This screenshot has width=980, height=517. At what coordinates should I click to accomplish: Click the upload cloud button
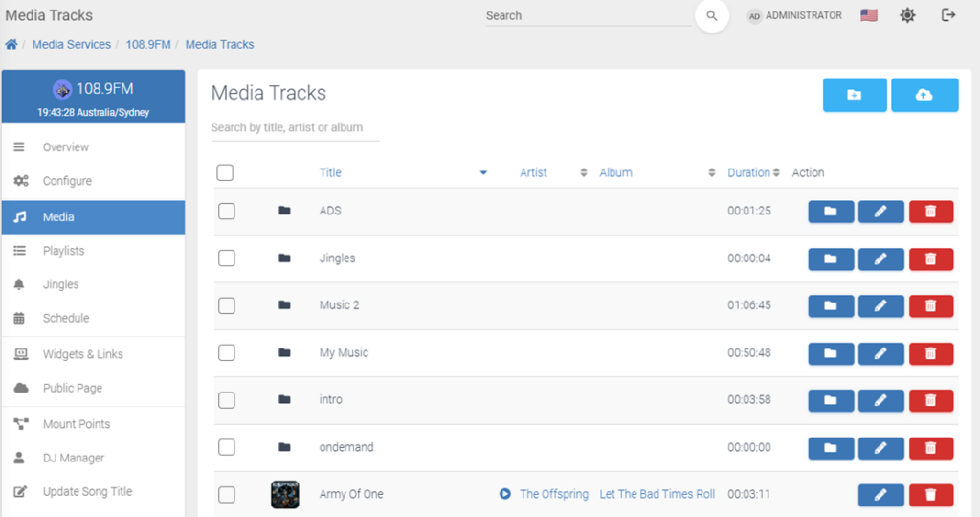[924, 95]
